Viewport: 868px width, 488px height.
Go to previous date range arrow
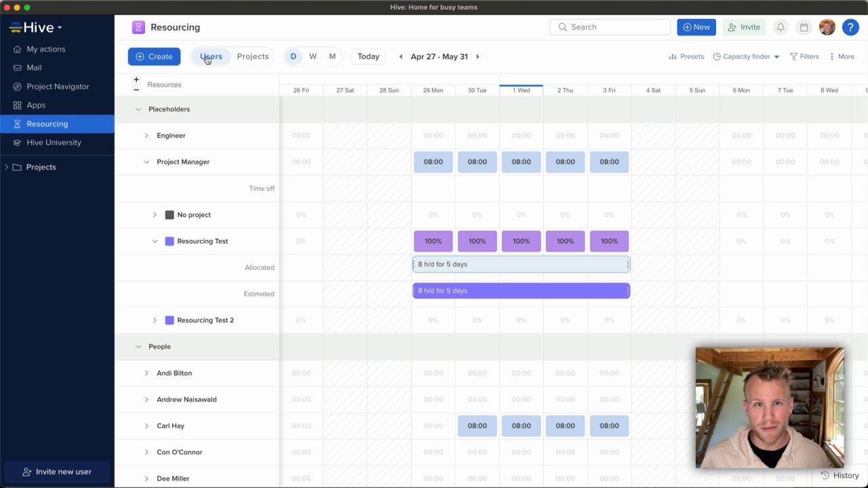(x=401, y=56)
